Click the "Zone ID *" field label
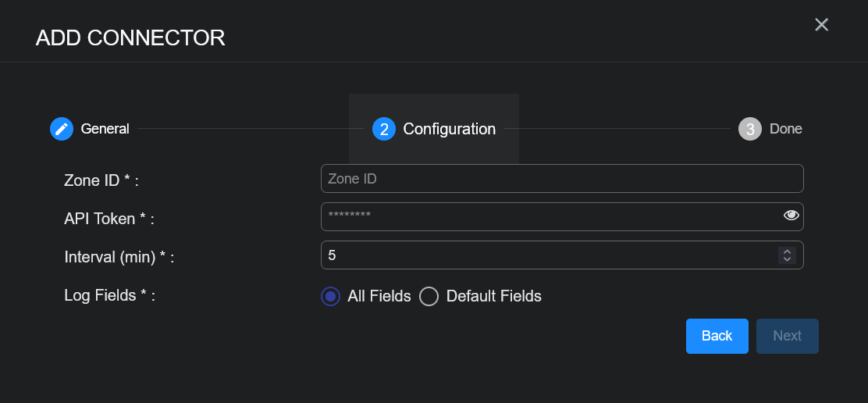The image size is (868, 403). (x=101, y=180)
